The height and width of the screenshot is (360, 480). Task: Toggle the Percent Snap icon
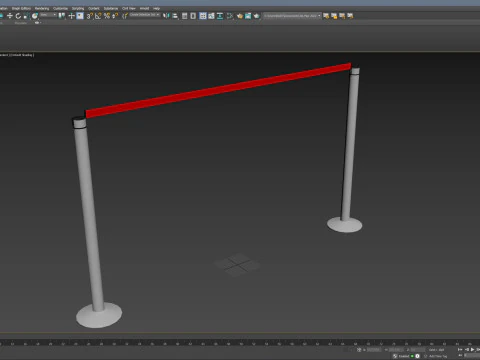(x=107, y=16)
